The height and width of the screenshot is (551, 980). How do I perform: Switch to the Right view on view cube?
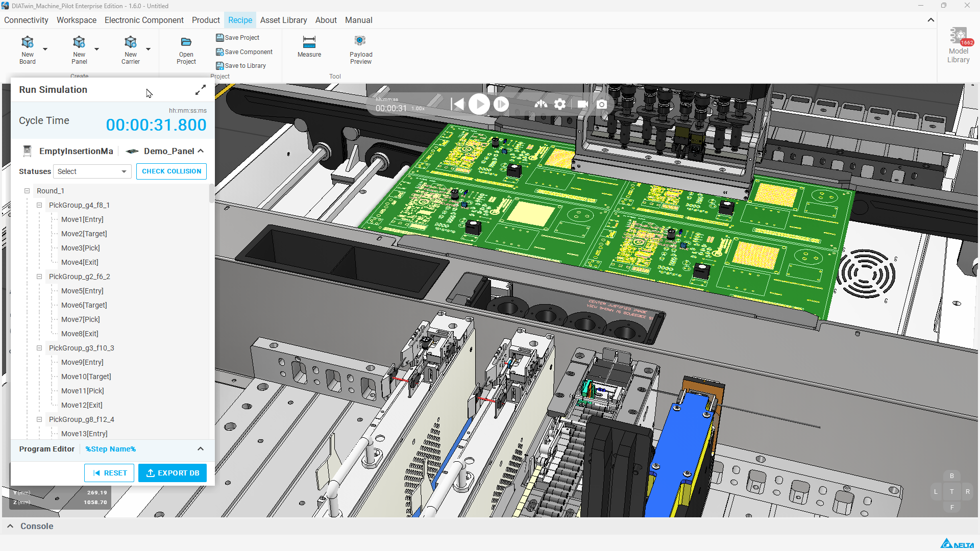point(967,492)
